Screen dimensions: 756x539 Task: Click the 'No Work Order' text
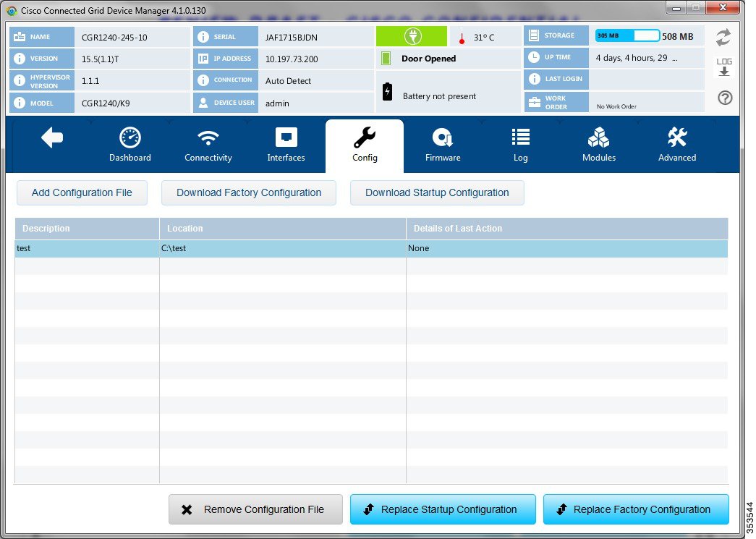pyautogui.click(x=616, y=106)
